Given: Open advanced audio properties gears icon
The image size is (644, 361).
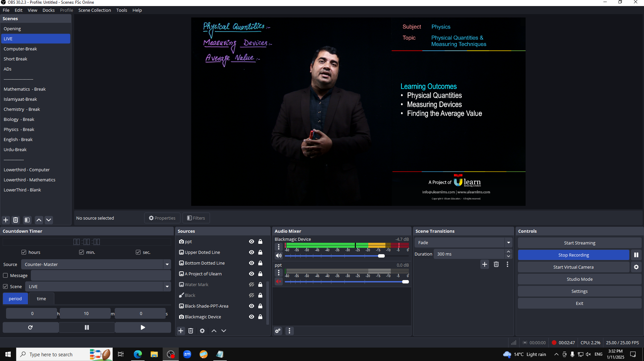Looking at the screenshot, I should tap(278, 331).
